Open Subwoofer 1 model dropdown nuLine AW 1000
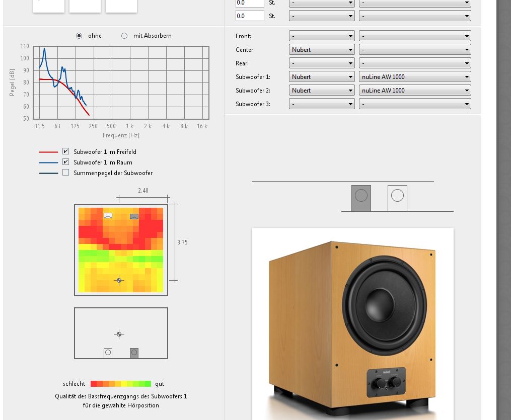Screen dimensions: 511x420 (x=415, y=77)
